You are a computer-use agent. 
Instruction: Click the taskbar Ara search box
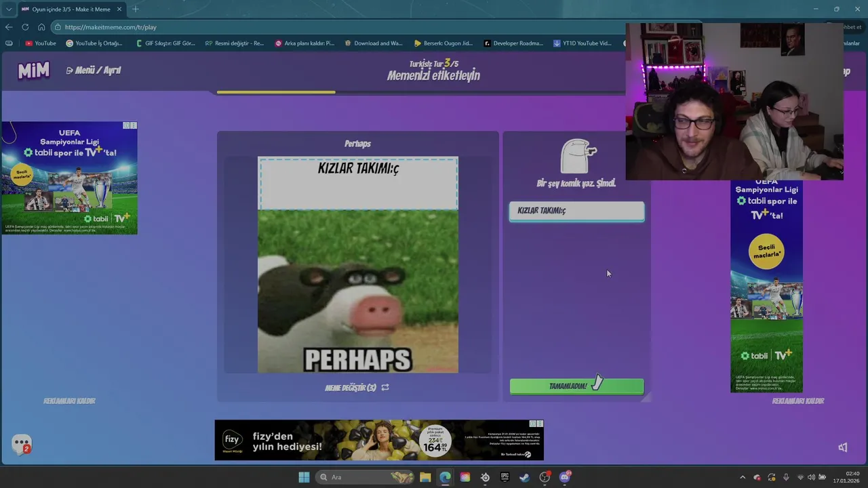tap(365, 477)
